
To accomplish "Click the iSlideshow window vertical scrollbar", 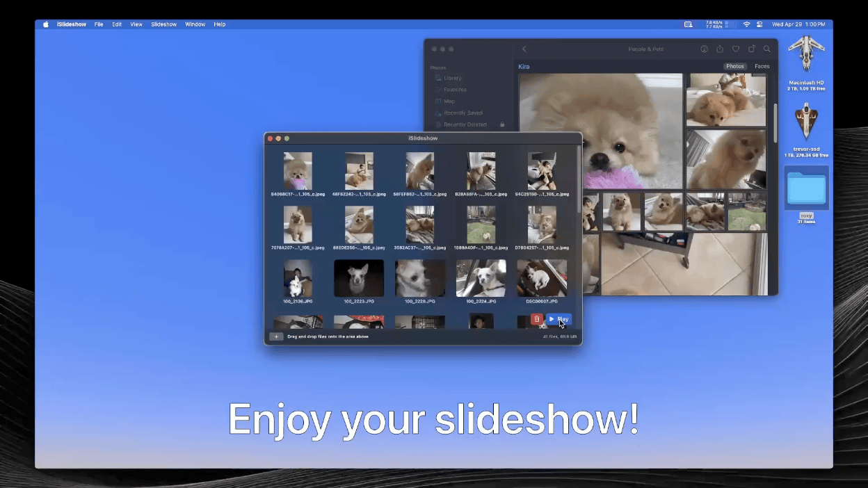I will pos(579,179).
